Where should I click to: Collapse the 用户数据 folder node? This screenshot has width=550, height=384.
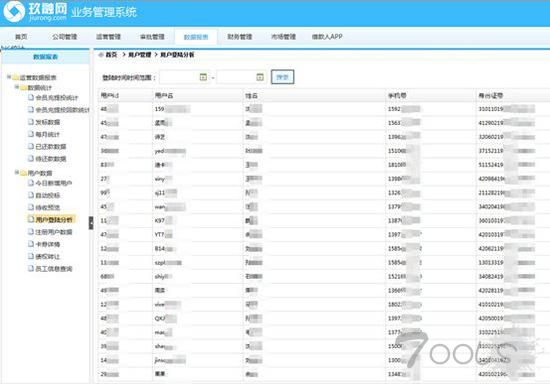[17, 172]
